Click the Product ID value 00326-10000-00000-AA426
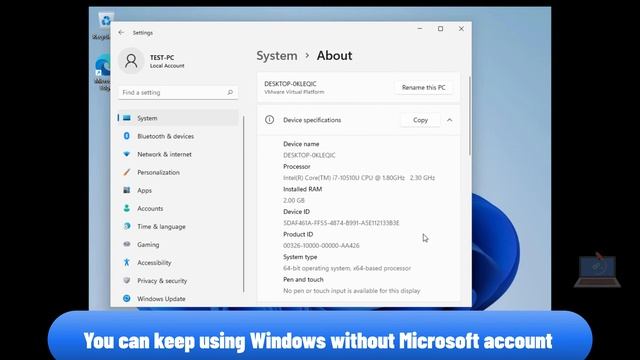The height and width of the screenshot is (360, 640). [x=321, y=245]
